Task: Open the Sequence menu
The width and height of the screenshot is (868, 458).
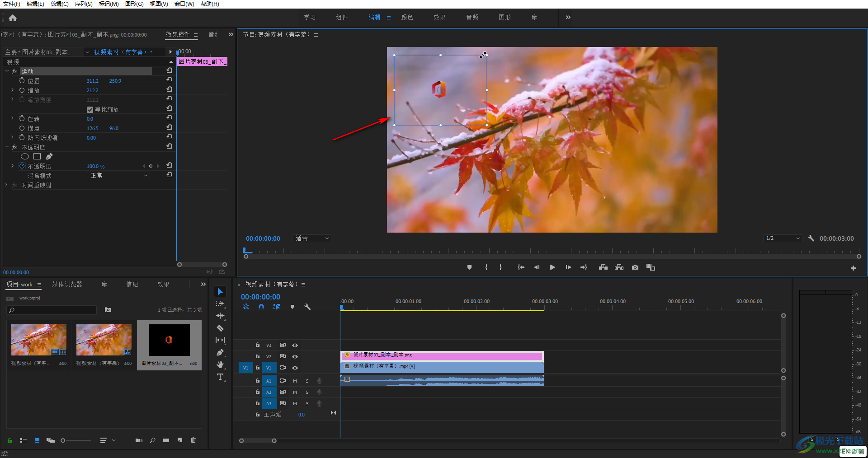Action: click(84, 4)
